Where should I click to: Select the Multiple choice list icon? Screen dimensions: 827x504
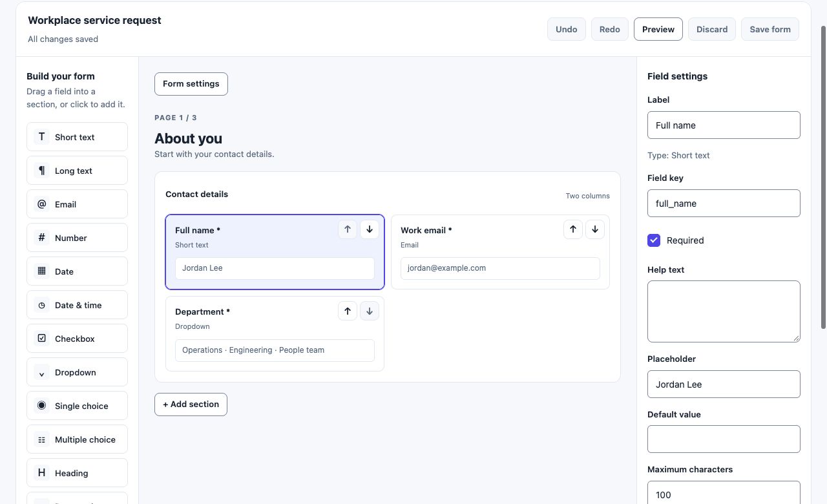(x=41, y=439)
